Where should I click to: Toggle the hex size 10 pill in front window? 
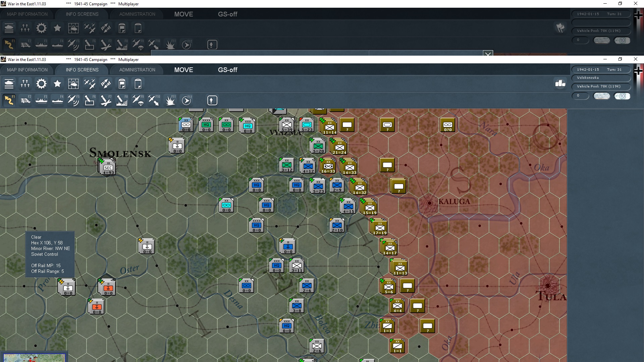tap(622, 96)
